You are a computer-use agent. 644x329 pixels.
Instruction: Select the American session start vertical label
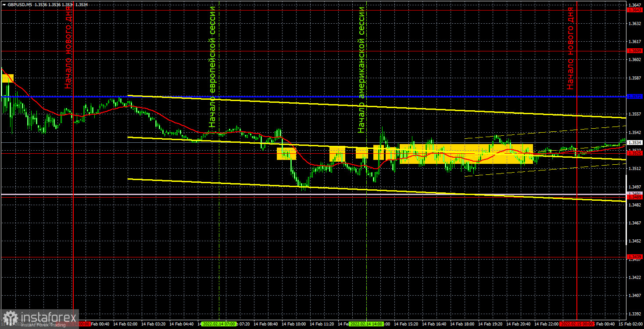pyautogui.click(x=361, y=70)
